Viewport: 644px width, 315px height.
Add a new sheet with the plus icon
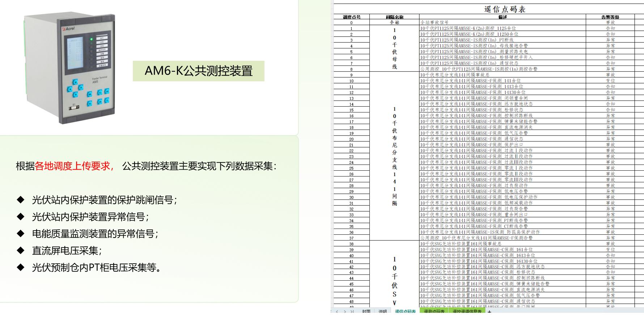490,311
